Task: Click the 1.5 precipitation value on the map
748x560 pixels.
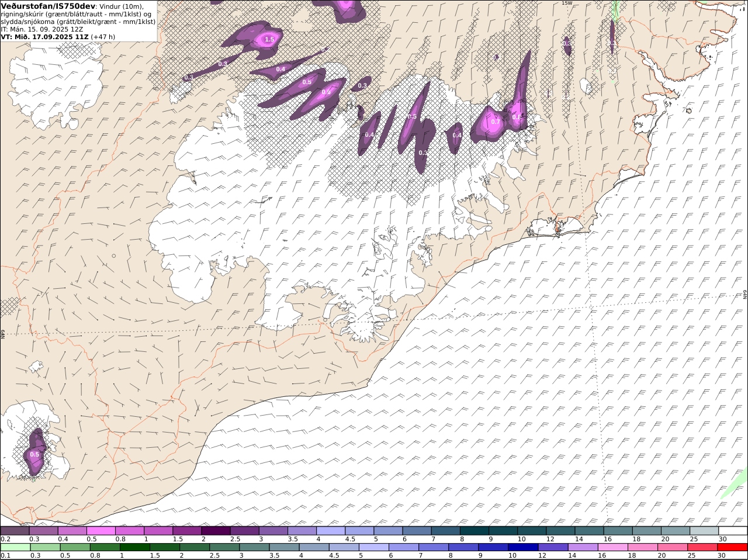Action: click(269, 40)
